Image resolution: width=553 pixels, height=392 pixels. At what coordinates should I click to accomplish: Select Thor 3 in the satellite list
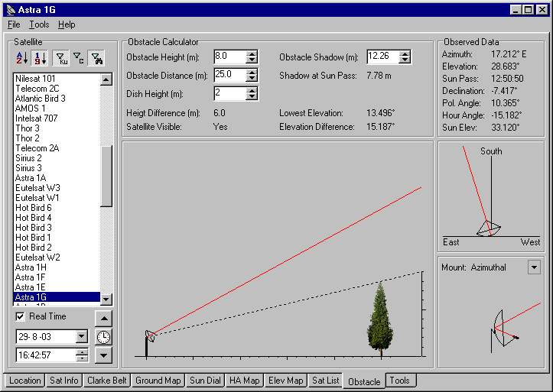[57, 128]
